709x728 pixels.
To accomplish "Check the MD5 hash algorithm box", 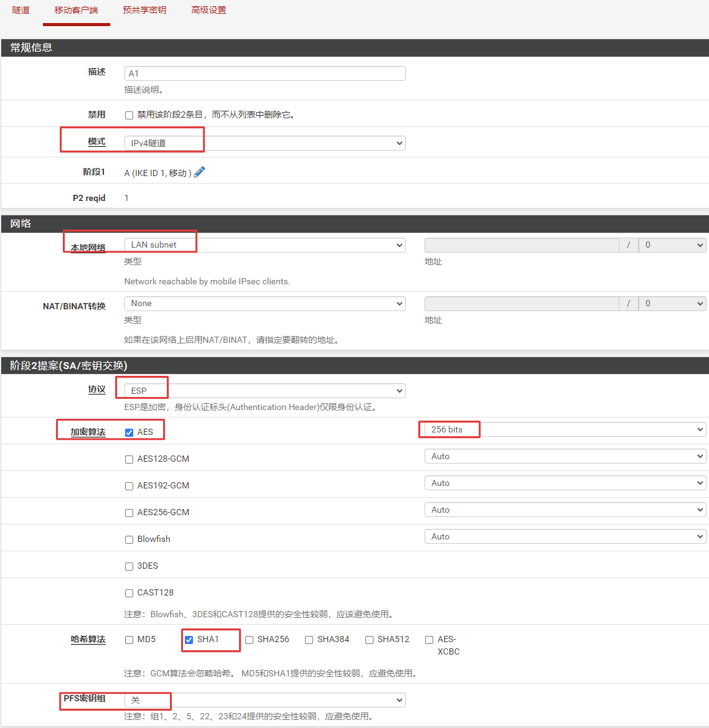I will pyautogui.click(x=129, y=640).
